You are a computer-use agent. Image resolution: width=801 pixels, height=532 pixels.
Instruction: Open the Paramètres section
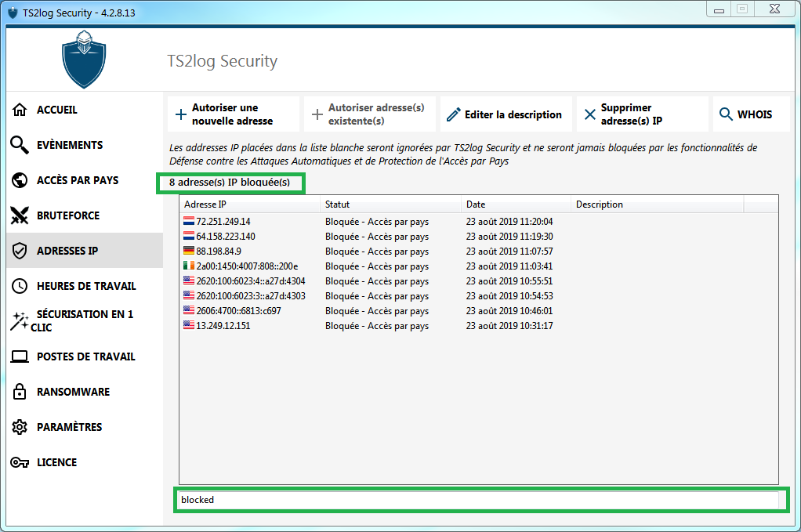click(85, 427)
